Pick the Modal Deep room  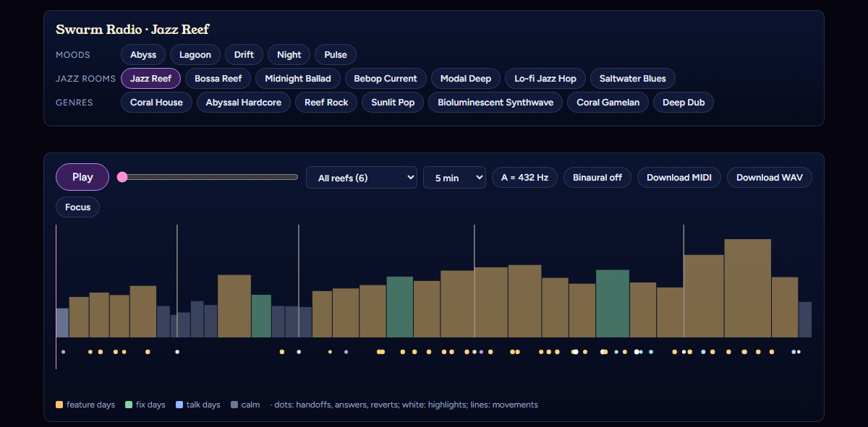pos(466,79)
